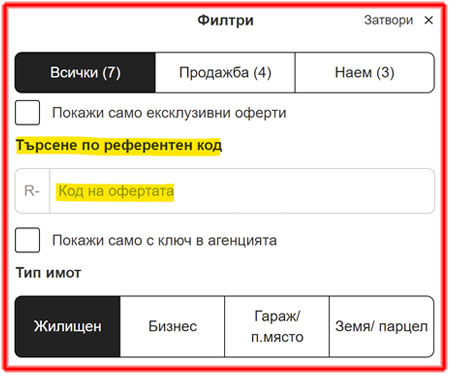Switch to the Продажба (4) tab

tap(225, 72)
